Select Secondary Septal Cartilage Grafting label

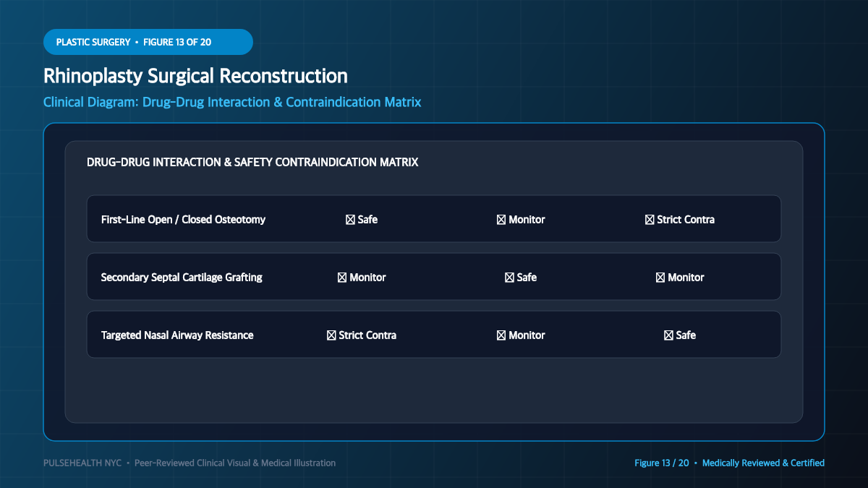pyautogui.click(x=182, y=278)
